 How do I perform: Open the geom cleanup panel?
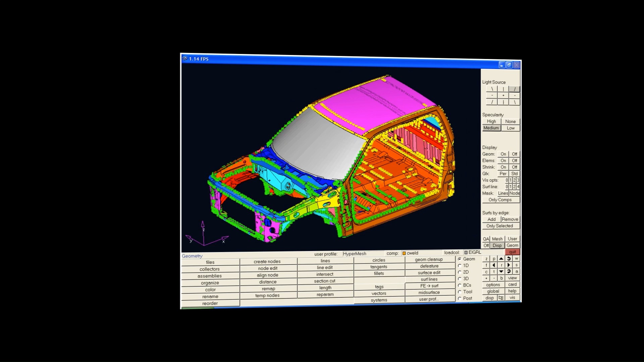[x=429, y=259]
